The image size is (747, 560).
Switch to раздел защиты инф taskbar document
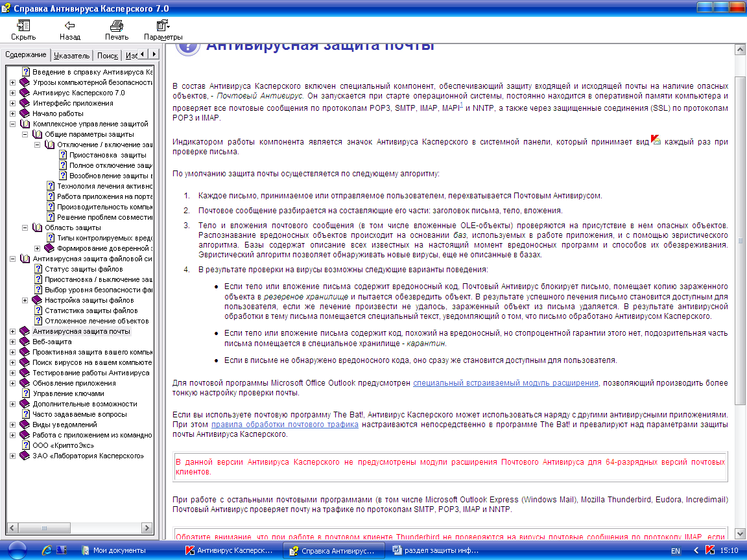tap(436, 550)
